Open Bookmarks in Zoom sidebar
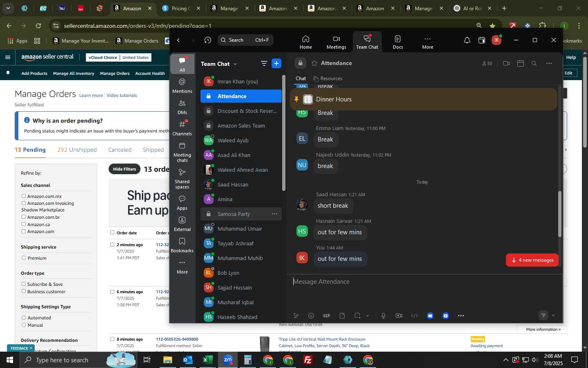This screenshot has height=368, width=588. point(182,245)
